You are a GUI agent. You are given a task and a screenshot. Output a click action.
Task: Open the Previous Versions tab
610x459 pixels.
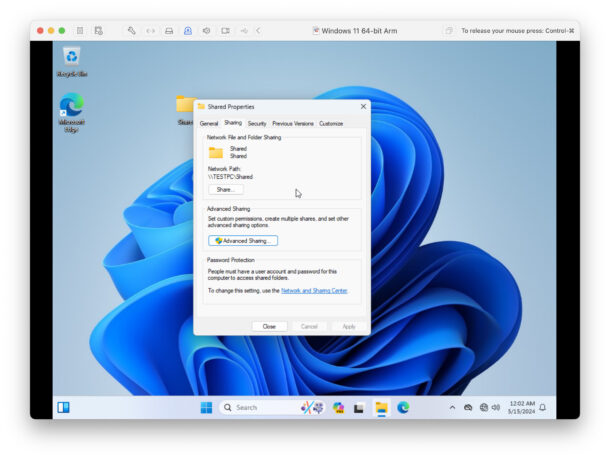(292, 123)
